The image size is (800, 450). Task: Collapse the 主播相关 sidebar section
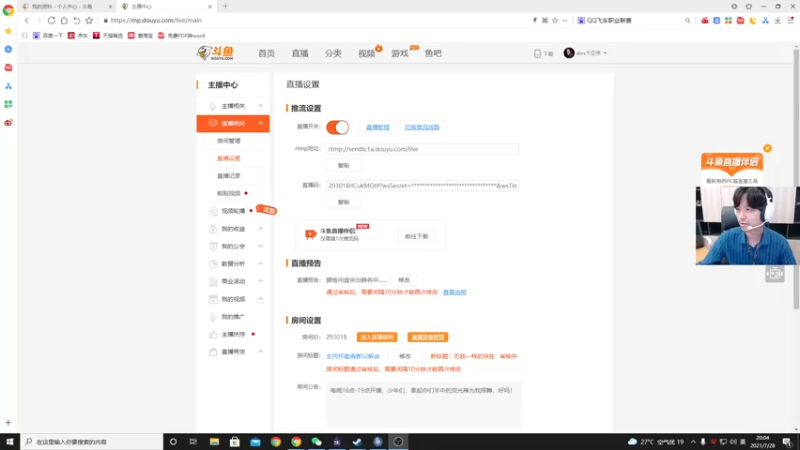(x=261, y=106)
